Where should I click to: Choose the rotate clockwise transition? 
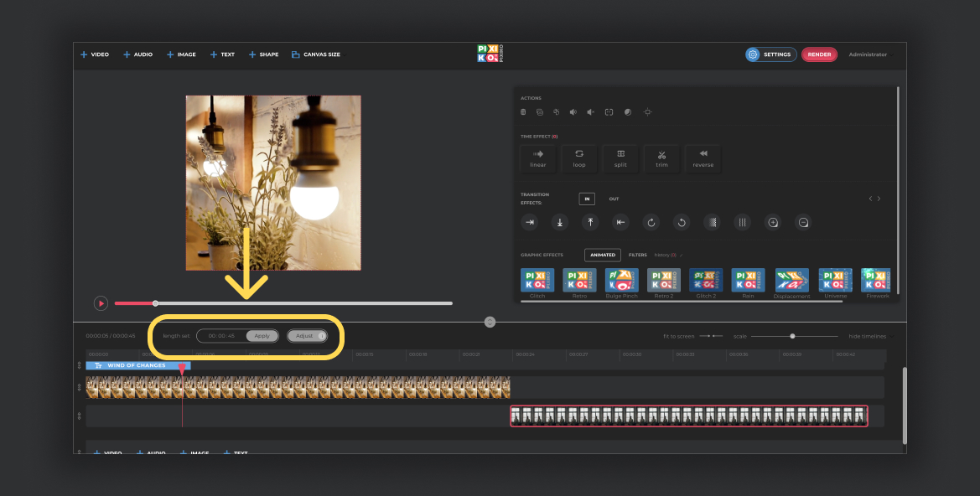click(651, 222)
